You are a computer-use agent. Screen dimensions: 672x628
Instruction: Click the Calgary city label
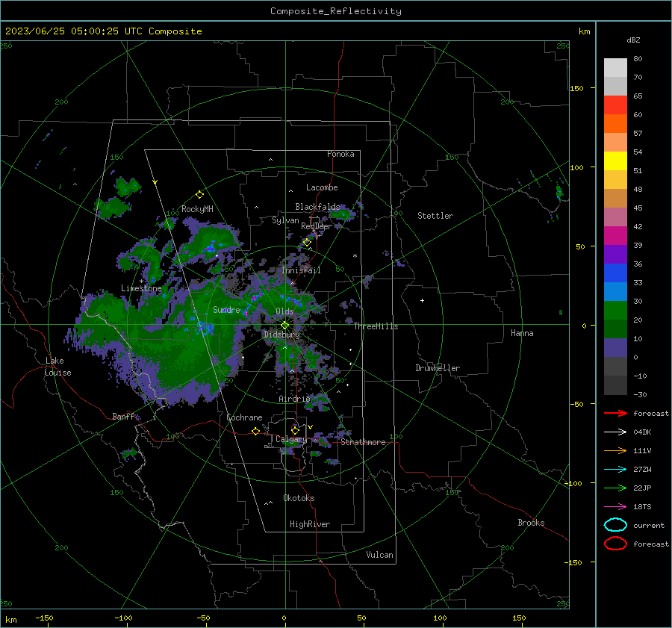coord(291,439)
